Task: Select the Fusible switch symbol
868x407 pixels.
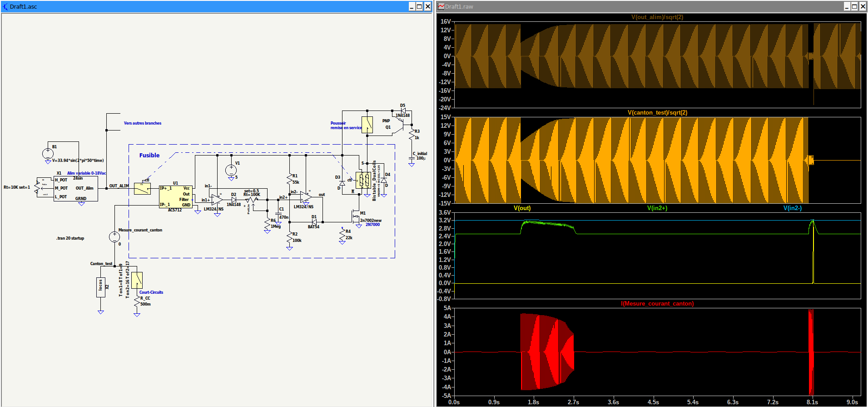Action: tap(142, 188)
